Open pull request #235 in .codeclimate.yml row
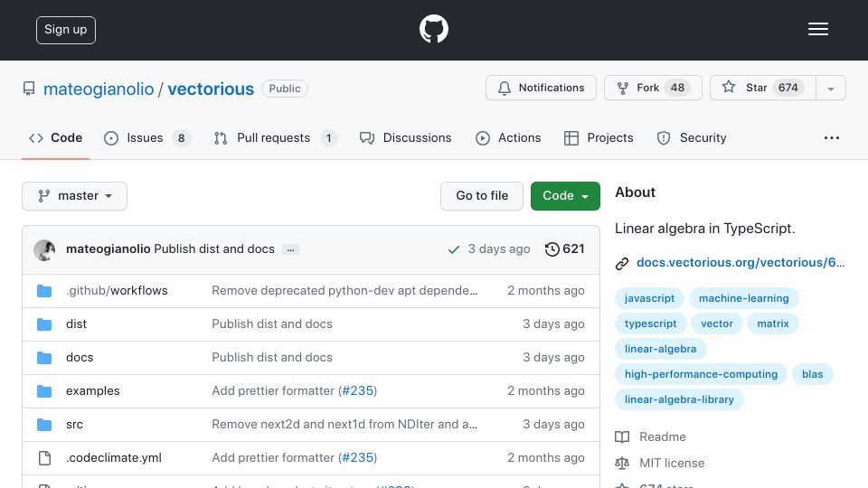The width and height of the screenshot is (868, 488). tap(358, 457)
